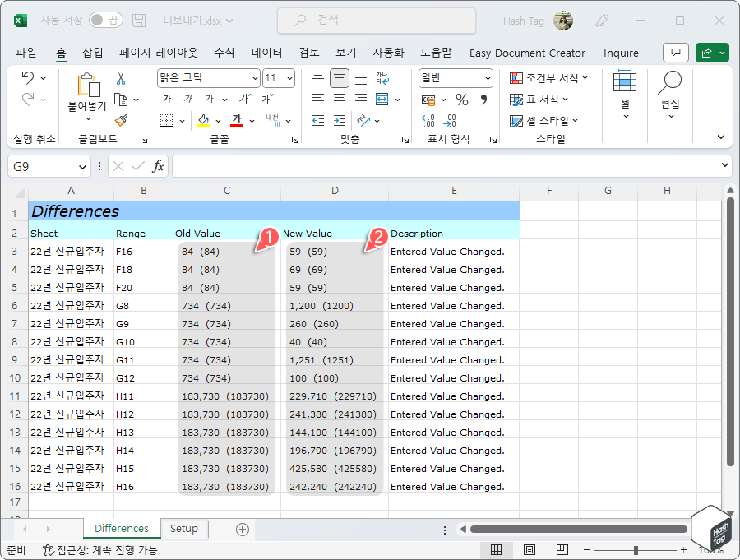This screenshot has width=740, height=560.
Task: Open Format as Table (표 서식) menu
Action: coord(539,100)
